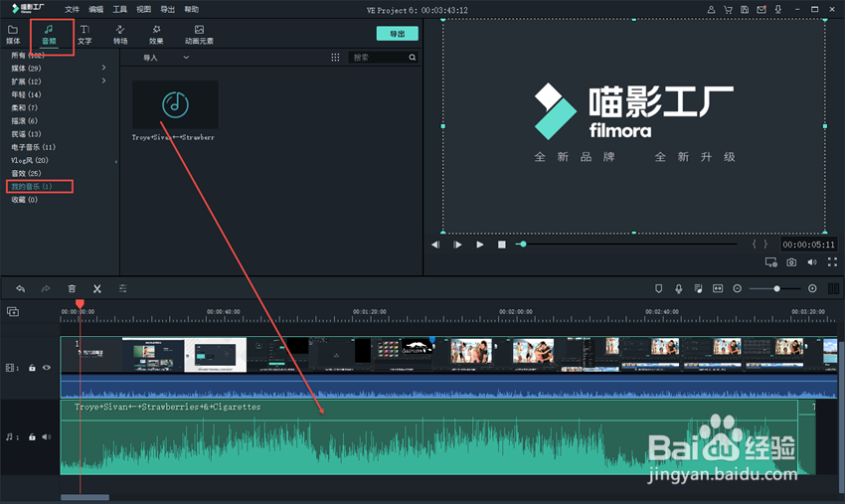
Task: Click the timeline horizontal scrollbar
Action: pyautogui.click(x=84, y=497)
